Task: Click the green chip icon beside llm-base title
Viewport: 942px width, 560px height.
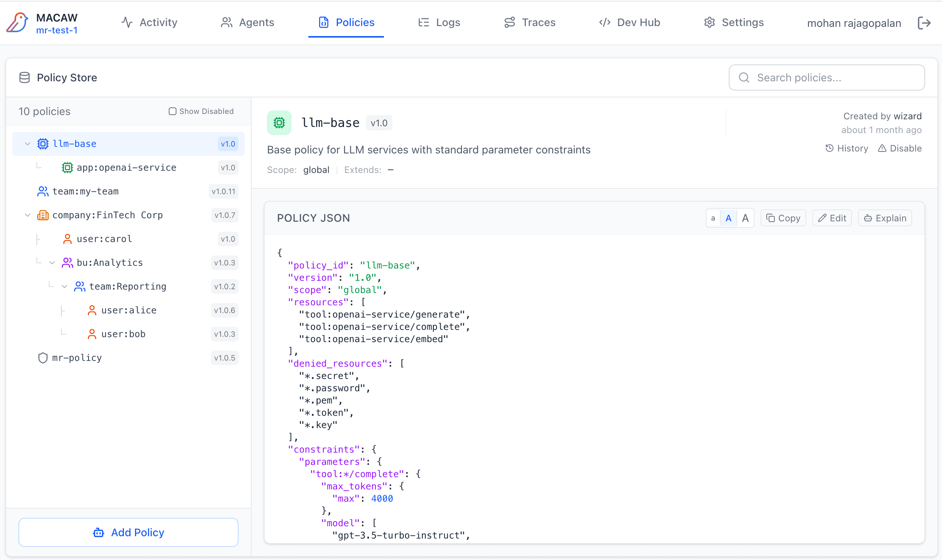Action: (279, 123)
